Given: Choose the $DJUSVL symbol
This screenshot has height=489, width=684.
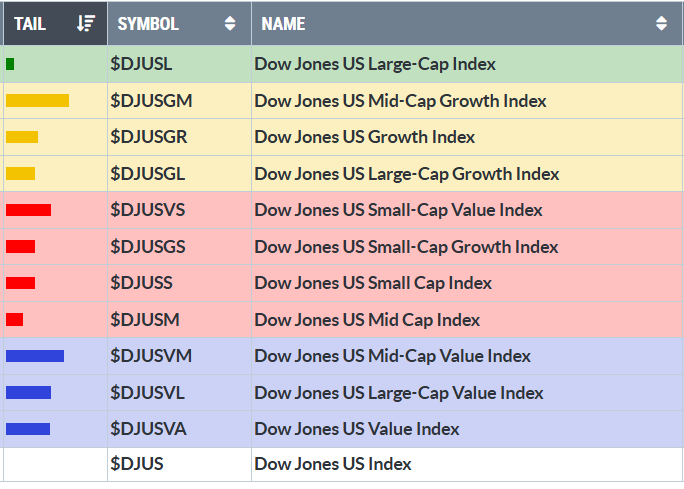Looking at the screenshot, I should tap(147, 393).
